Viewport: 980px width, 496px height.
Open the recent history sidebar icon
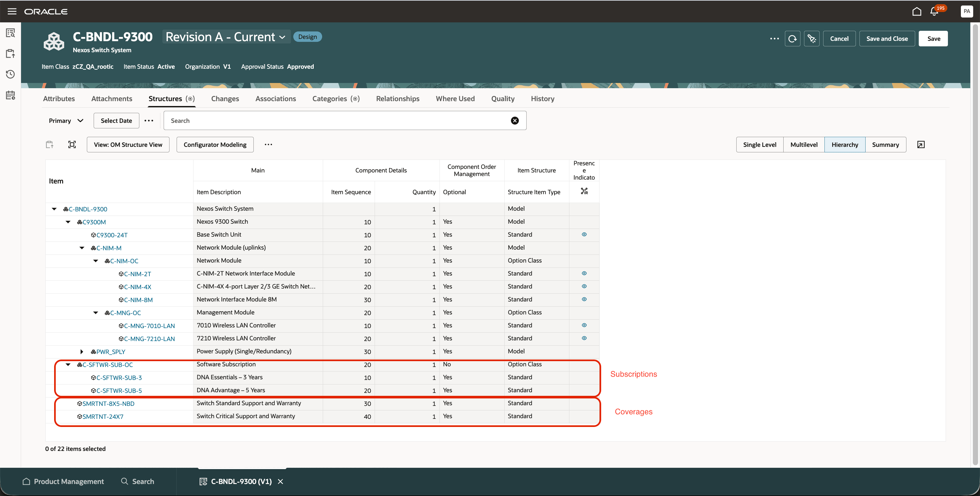[10, 74]
